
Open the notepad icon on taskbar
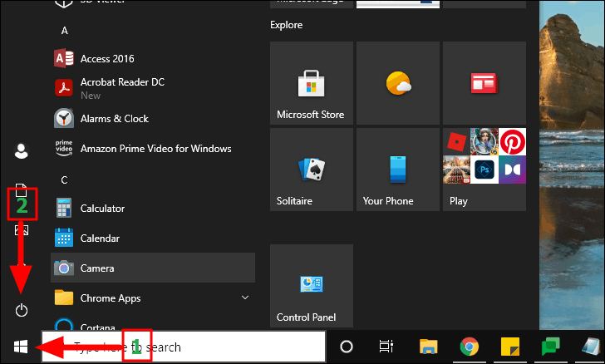(x=592, y=347)
